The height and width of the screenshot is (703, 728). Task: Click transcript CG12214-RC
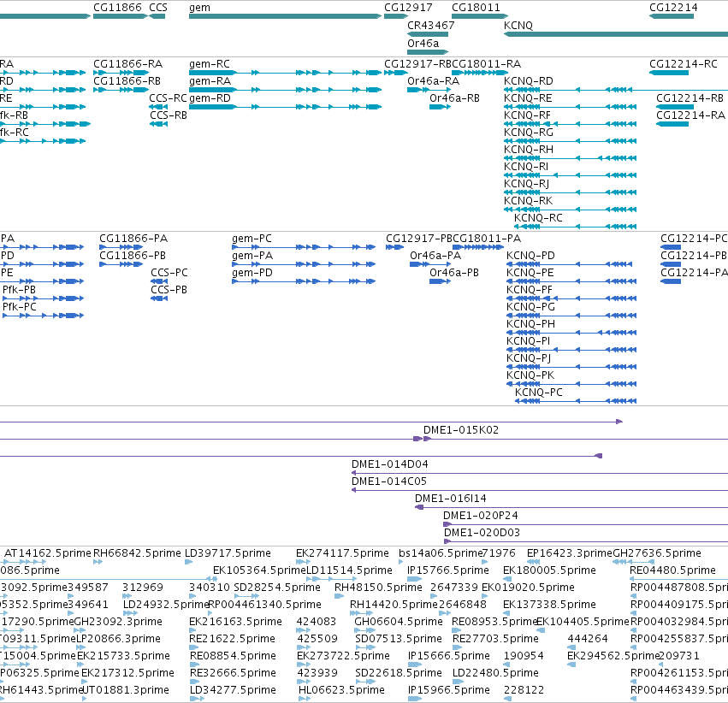[x=669, y=73]
